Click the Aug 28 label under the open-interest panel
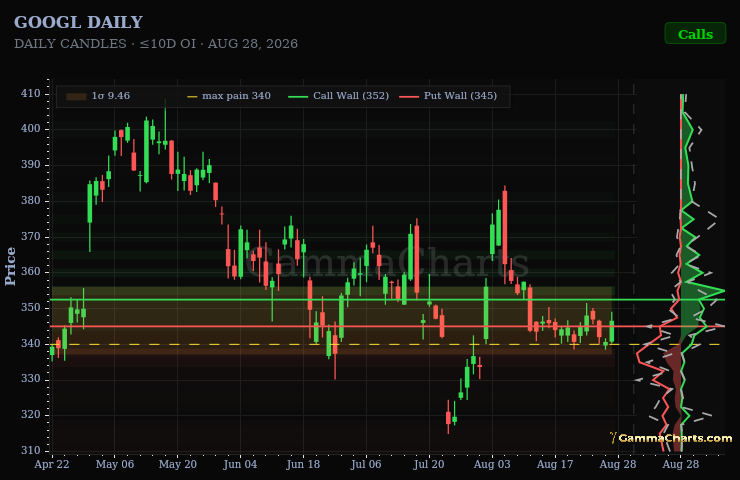Viewport: 740px width, 480px height. click(681, 464)
